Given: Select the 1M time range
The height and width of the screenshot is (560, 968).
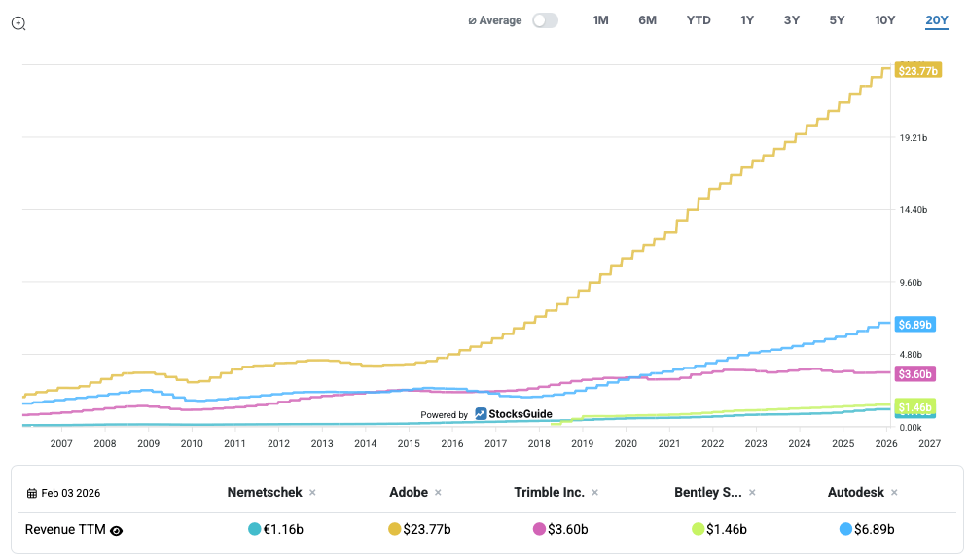Looking at the screenshot, I should point(600,20).
